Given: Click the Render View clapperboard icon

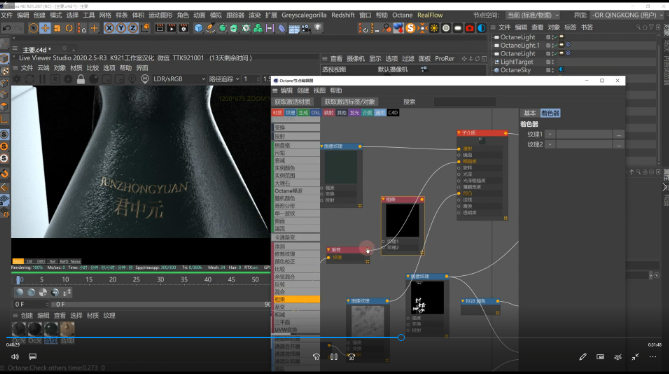Looking at the screenshot, I should coord(160,28).
